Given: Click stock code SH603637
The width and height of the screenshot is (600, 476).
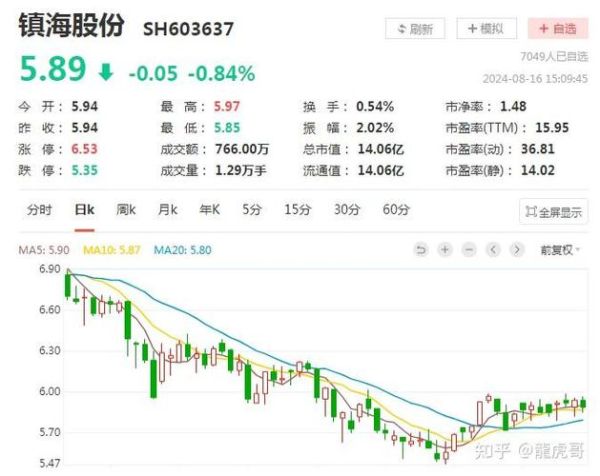Looking at the screenshot, I should (x=188, y=29).
